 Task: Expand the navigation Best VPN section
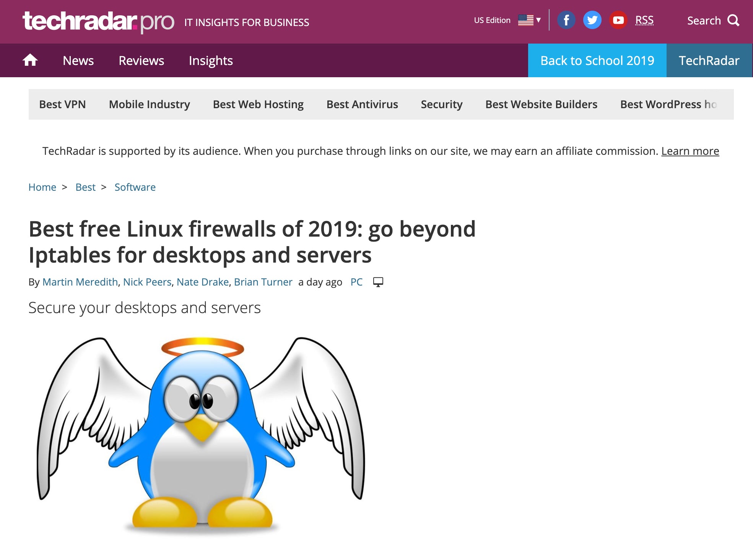(x=62, y=105)
